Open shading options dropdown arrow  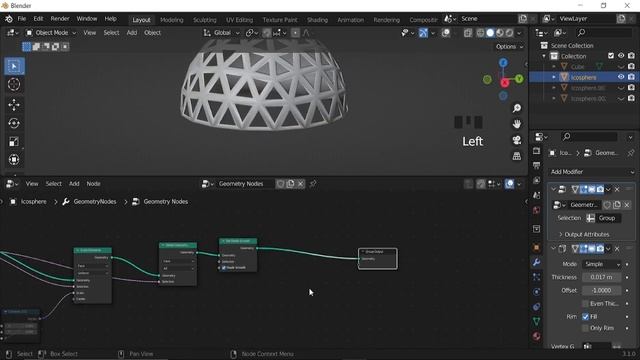coord(519,33)
